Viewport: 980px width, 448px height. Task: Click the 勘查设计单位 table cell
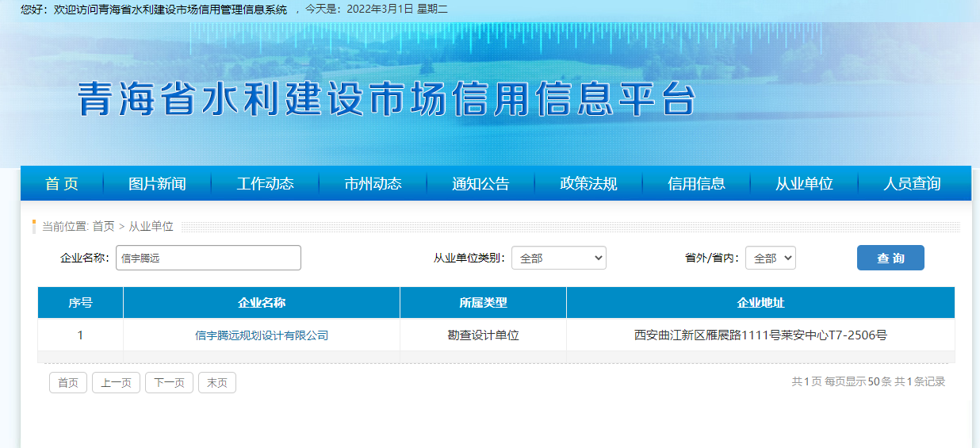coord(483,335)
